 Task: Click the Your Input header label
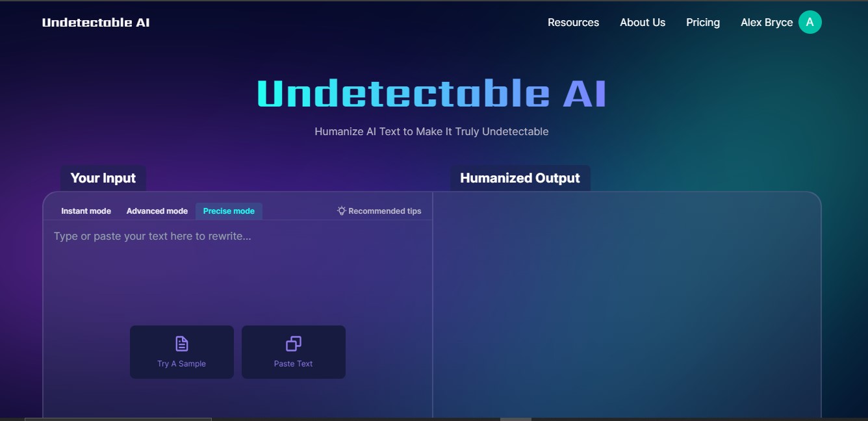point(103,177)
